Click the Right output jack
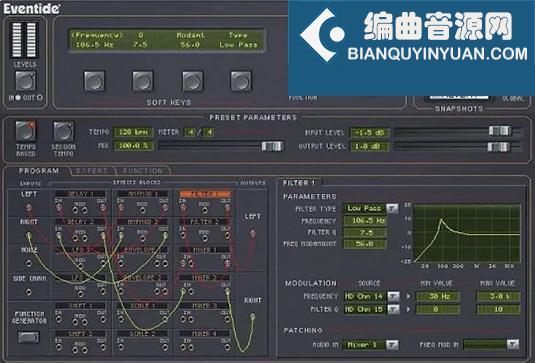535x363 pixels. [x=252, y=317]
